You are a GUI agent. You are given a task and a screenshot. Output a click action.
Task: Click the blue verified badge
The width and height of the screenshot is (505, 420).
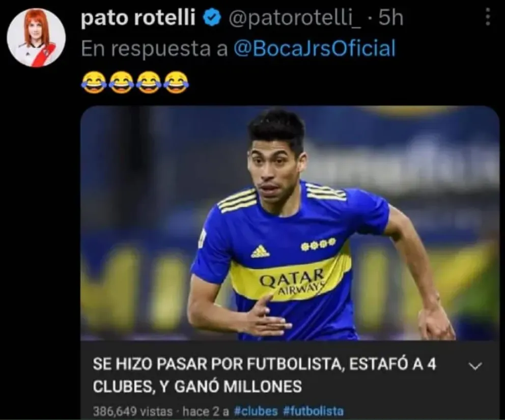coord(212,18)
